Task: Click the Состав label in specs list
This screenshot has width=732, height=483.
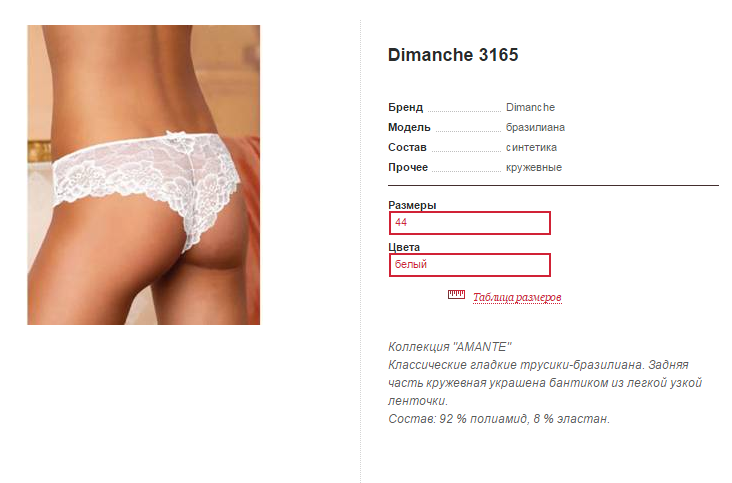Action: point(407,147)
